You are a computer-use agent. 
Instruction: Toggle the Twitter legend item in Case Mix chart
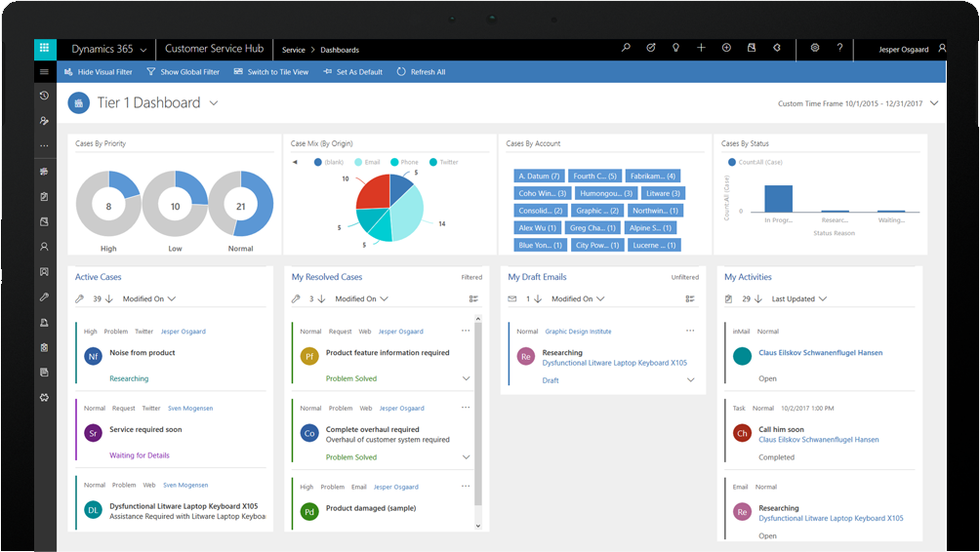pyautogui.click(x=444, y=162)
